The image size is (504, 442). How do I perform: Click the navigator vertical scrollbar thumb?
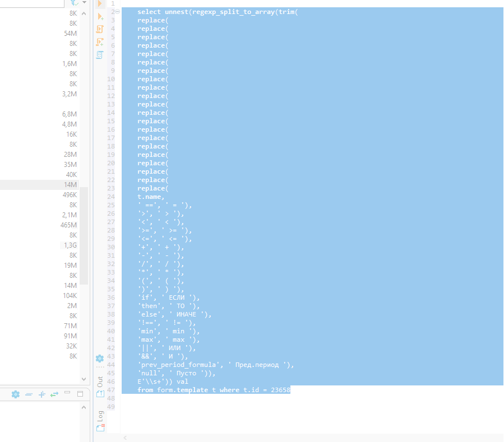84,235
